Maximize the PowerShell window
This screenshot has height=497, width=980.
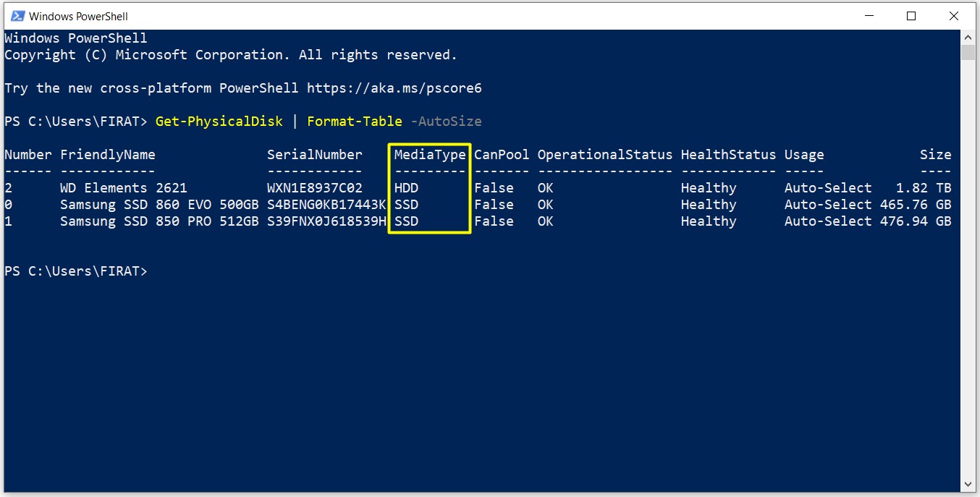[911, 16]
